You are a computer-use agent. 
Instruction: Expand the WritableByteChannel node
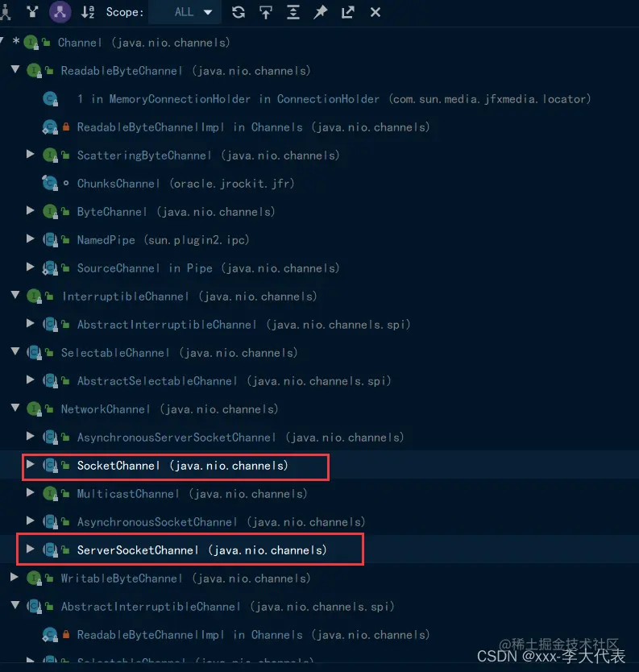coord(15,577)
